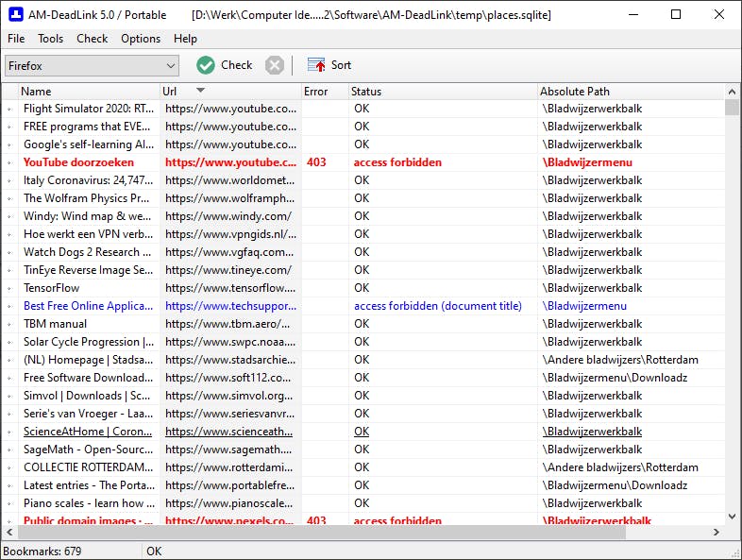The height and width of the screenshot is (560, 742).
Task: Click the AM-DeadLink app icon in title bar
Action: [15, 15]
